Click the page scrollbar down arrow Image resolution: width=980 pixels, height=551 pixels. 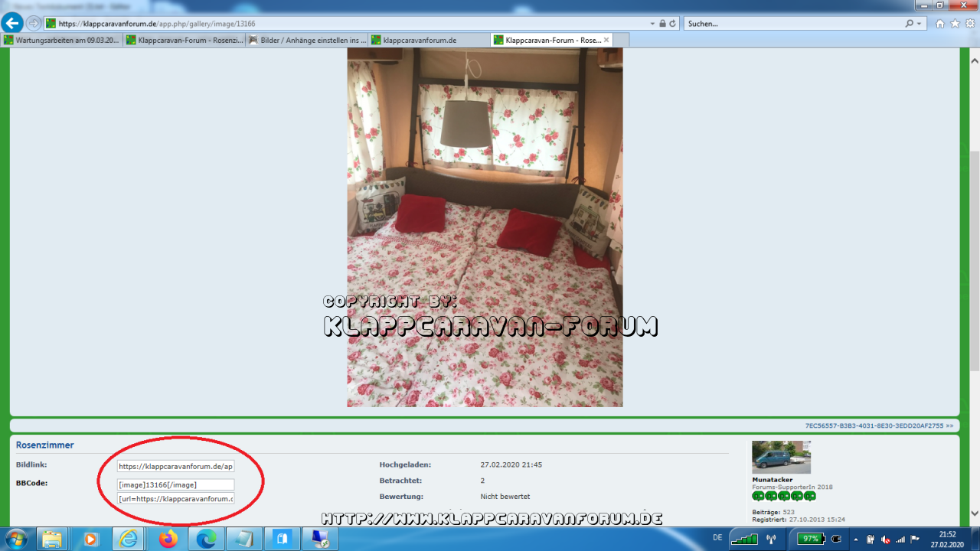[x=974, y=514]
